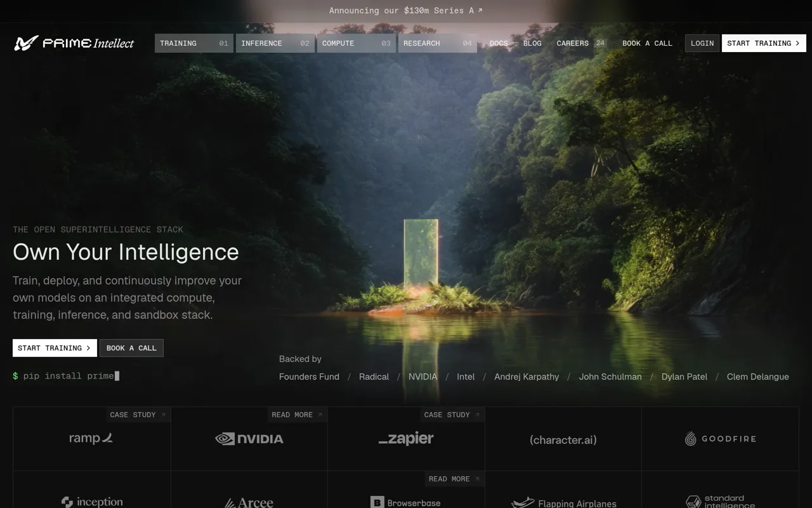Open the Inference 02 menu
812x508 pixels.
(x=275, y=43)
